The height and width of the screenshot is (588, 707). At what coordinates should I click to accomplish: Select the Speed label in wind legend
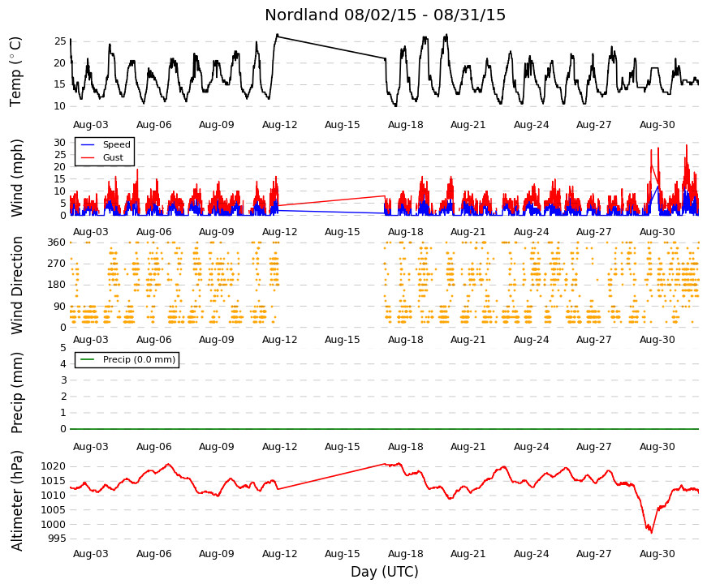point(116,144)
